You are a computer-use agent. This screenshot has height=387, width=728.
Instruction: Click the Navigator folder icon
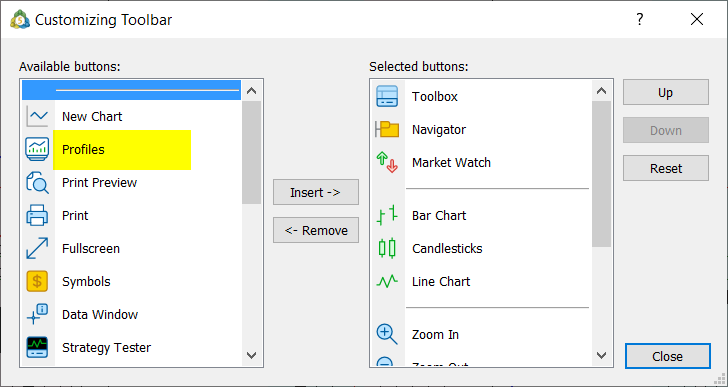tap(387, 129)
